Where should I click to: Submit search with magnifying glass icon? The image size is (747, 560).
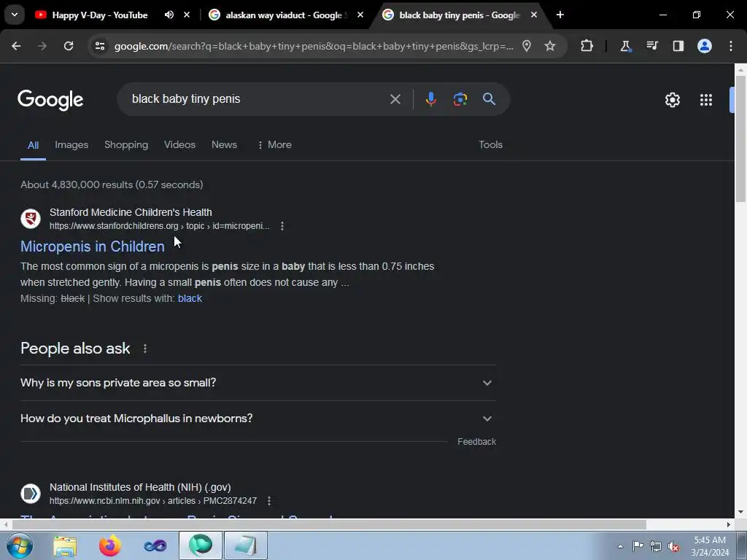(489, 99)
